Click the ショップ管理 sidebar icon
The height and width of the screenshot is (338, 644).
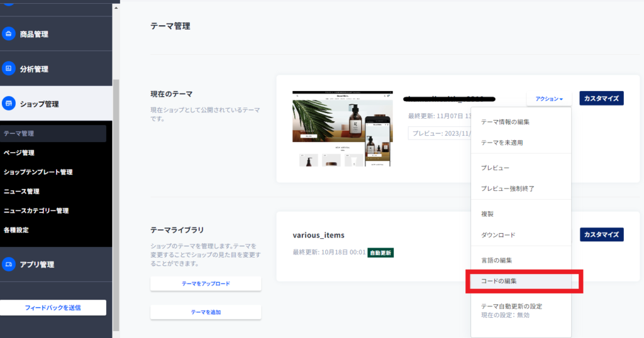pyautogui.click(x=8, y=103)
